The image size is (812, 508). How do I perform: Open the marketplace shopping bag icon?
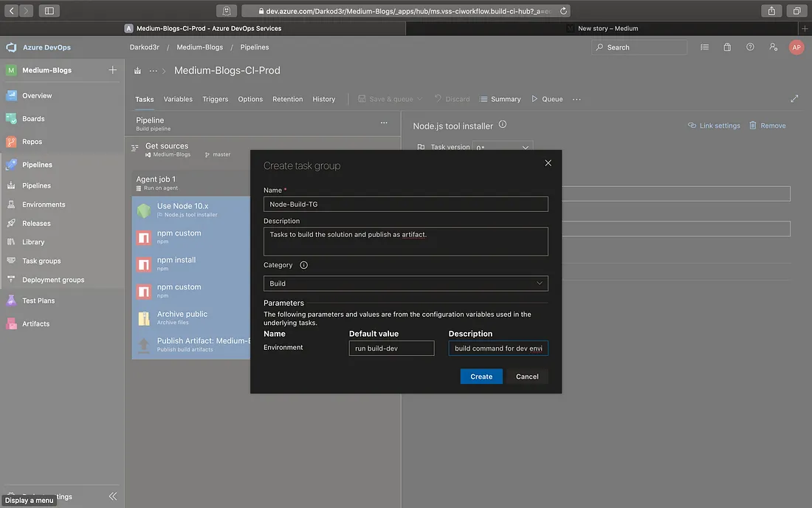(x=727, y=47)
